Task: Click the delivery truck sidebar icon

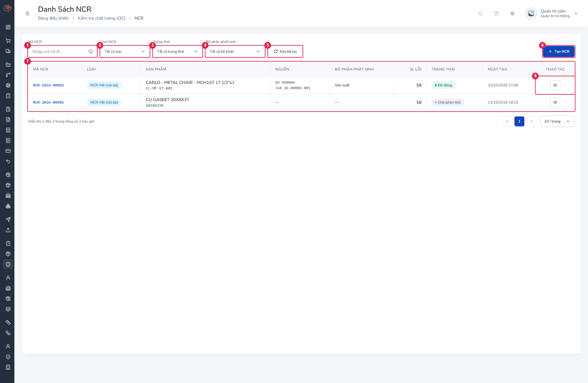Action: 8,51
